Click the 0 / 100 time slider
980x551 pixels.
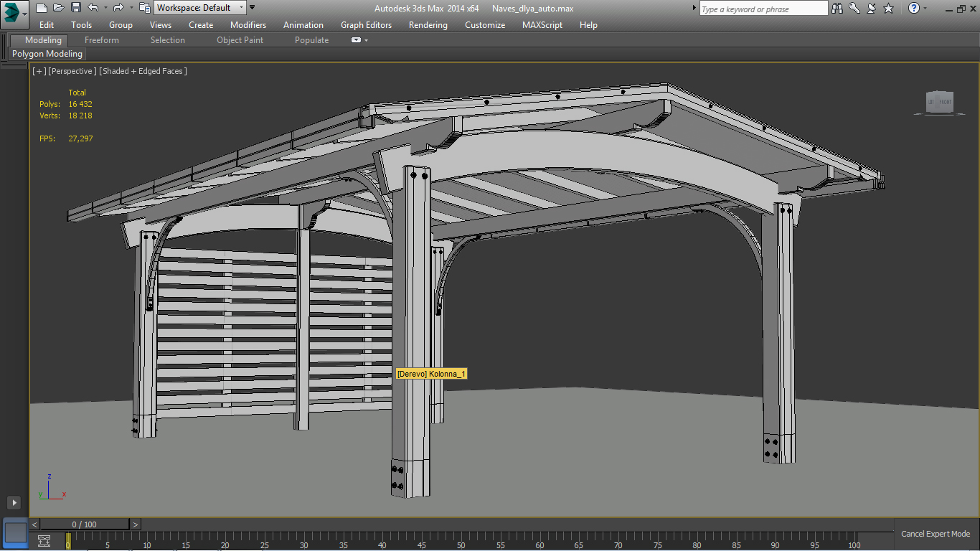84,524
